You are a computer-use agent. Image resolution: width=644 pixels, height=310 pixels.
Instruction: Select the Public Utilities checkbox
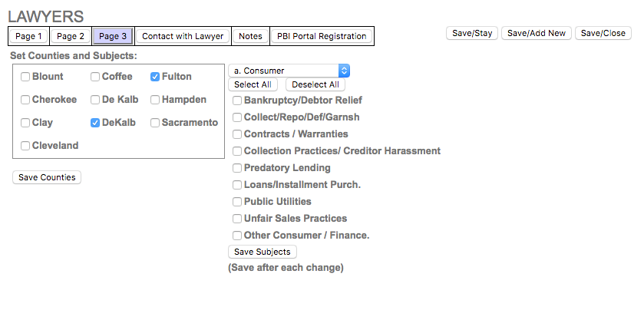[238, 202]
